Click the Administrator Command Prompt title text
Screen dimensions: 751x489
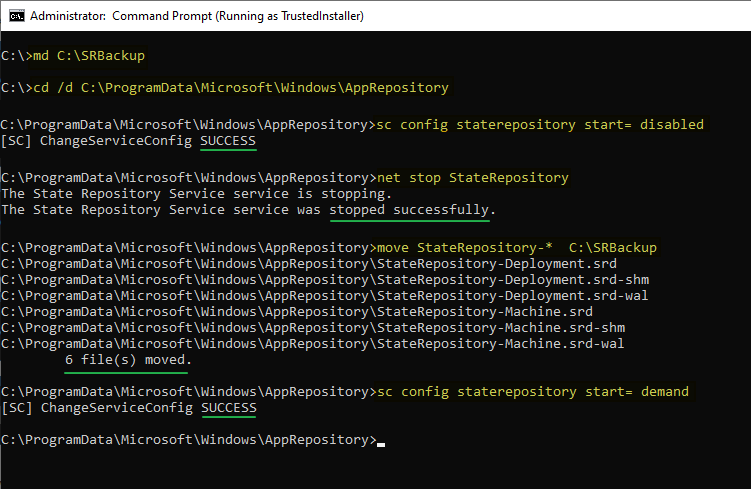(197, 16)
